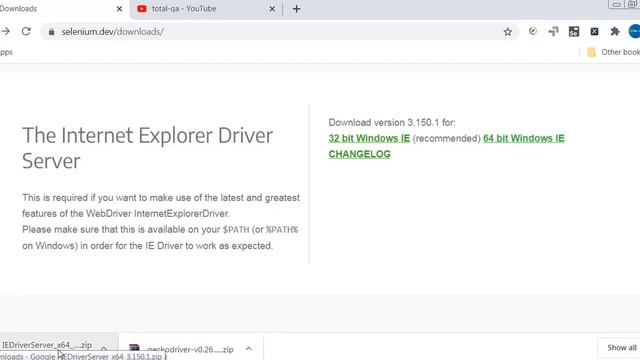Click the YouTube favicon on the total-qa tab
Viewport: 640px width, 360px height.
[142, 9]
